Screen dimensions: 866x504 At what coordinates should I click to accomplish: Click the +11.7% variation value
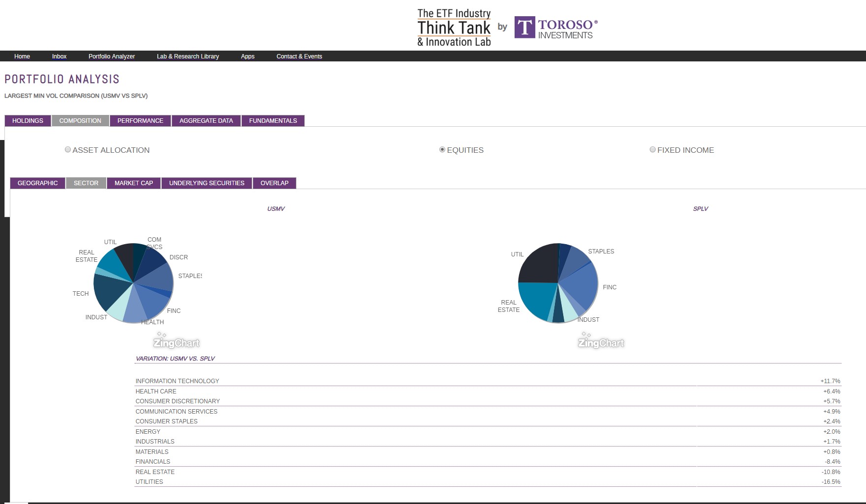830,381
